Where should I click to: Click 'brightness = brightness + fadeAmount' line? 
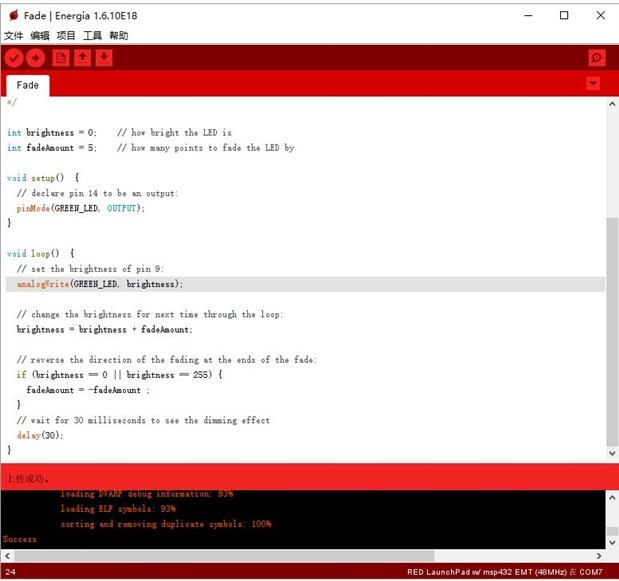click(104, 330)
